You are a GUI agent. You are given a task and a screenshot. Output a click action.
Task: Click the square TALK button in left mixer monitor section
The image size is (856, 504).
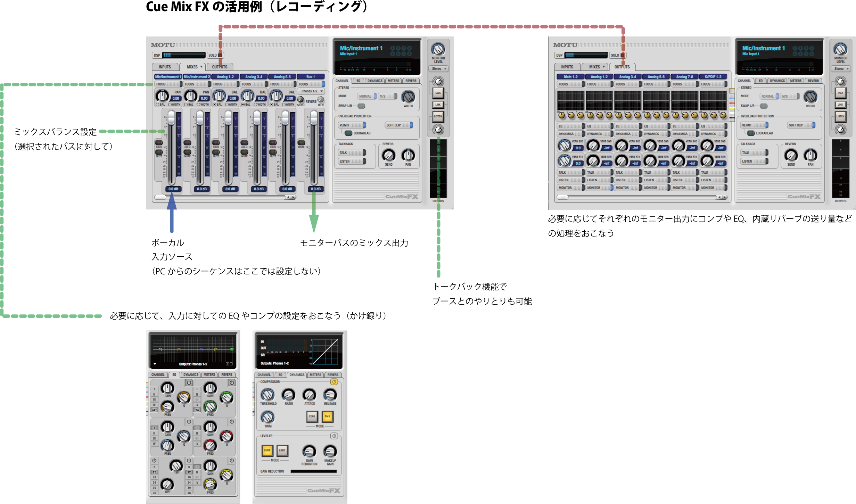click(x=438, y=93)
